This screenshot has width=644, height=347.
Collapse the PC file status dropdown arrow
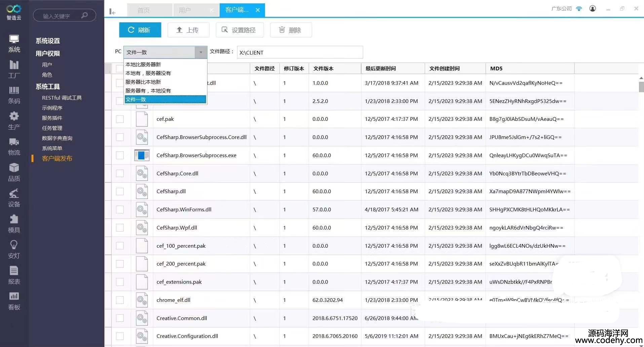pos(201,52)
